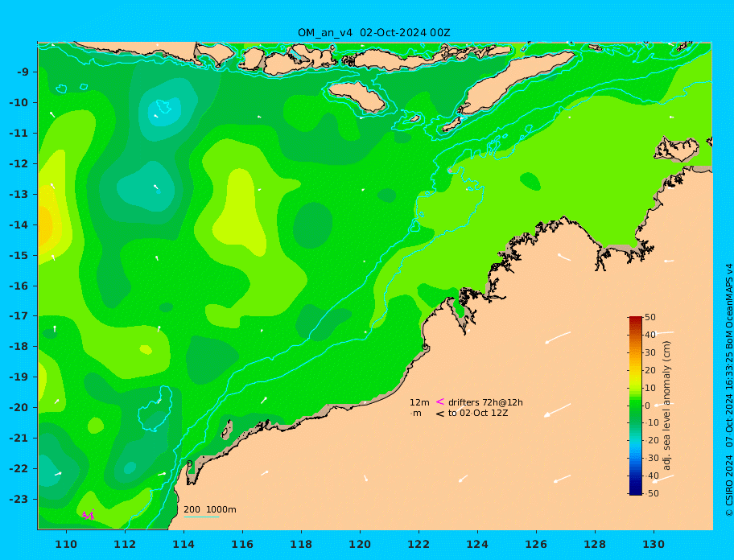The image size is (734, 560).
Task: Click the '128' longitude axis label
Action: tap(595, 545)
